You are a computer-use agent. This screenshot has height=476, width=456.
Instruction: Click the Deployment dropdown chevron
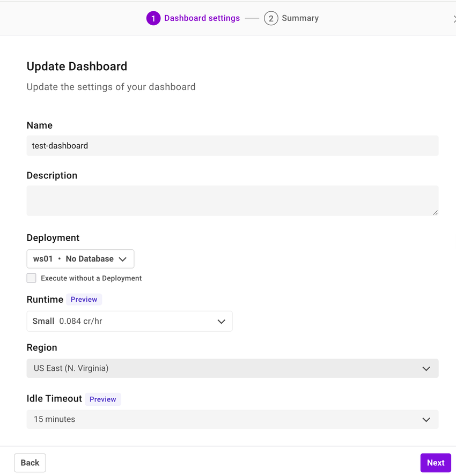click(122, 258)
